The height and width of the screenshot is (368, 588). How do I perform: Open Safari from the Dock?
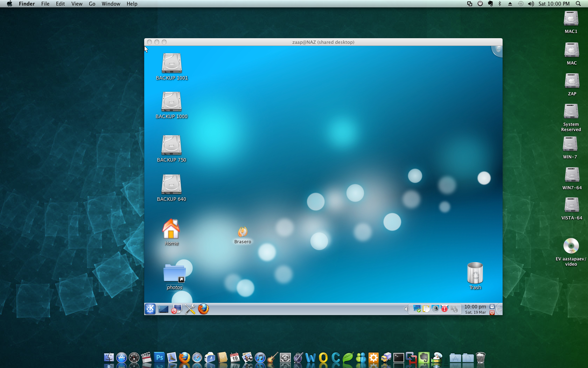197,358
